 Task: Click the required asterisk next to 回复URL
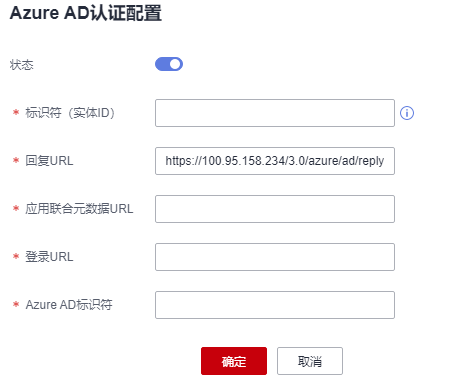[x=16, y=160]
